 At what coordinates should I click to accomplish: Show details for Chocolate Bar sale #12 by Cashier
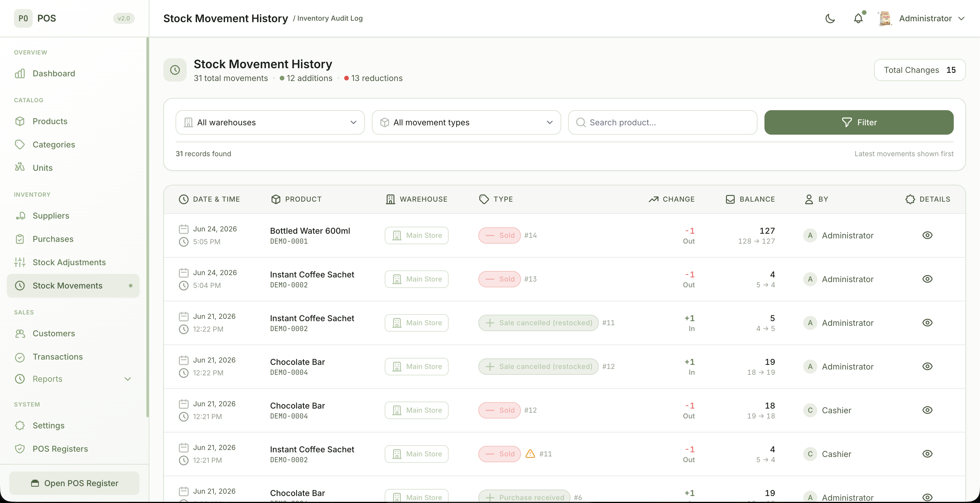coord(927,410)
